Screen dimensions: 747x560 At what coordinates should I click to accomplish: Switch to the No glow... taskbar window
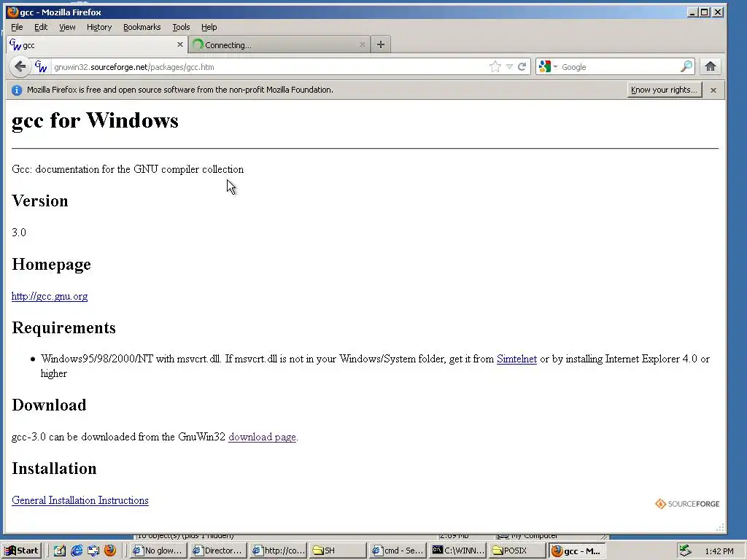click(x=158, y=551)
